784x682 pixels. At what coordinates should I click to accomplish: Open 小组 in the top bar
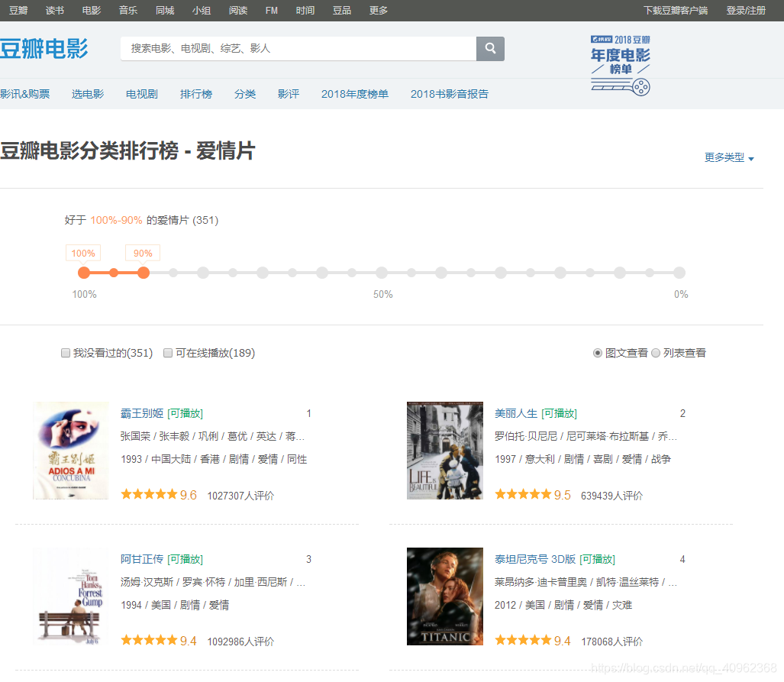click(x=202, y=11)
